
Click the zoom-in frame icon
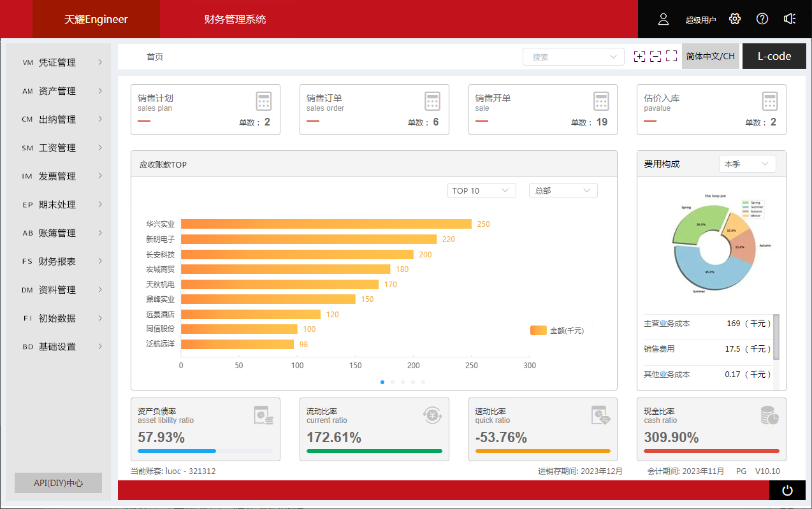click(x=639, y=56)
